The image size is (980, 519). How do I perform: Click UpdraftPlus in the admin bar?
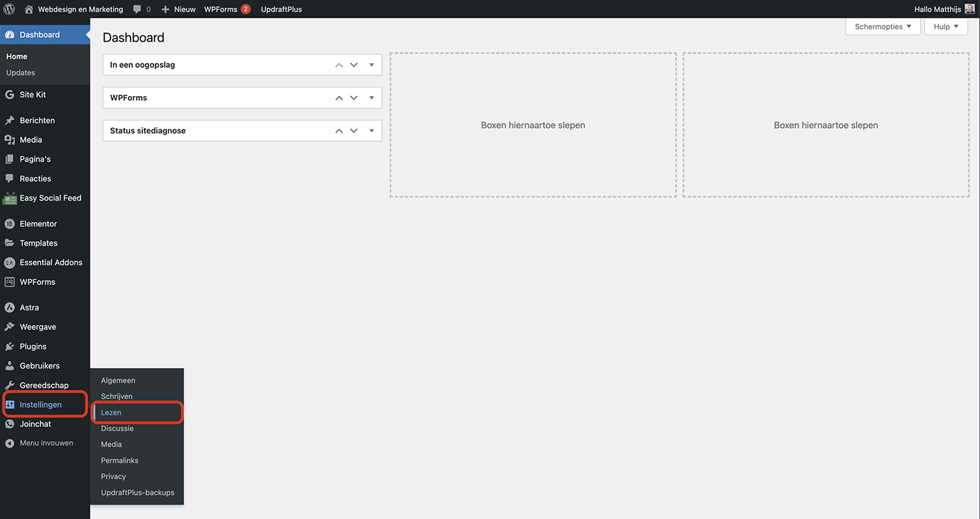click(281, 9)
